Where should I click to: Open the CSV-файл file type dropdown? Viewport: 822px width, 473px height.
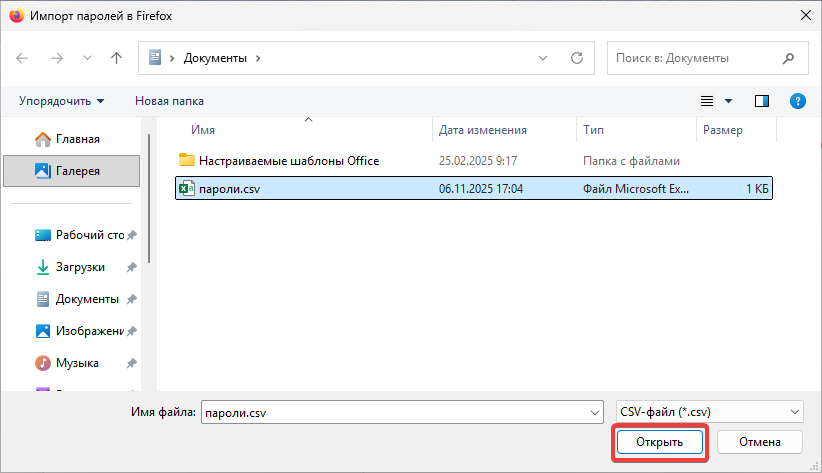pyautogui.click(x=710, y=411)
